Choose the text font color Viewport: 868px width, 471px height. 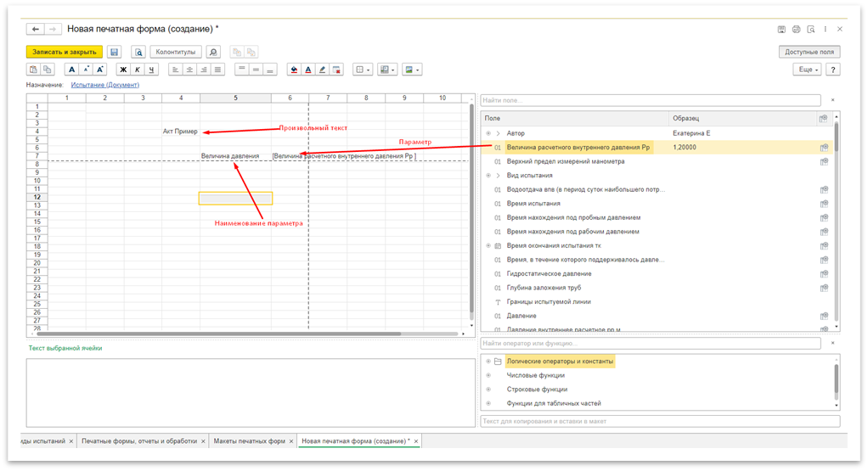pos(308,70)
